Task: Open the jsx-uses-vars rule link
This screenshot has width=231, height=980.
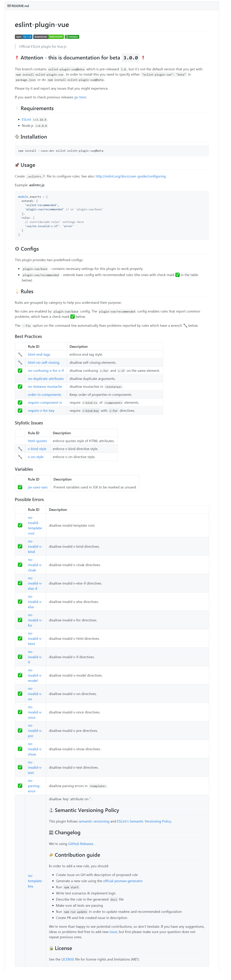Action: pos(38,487)
